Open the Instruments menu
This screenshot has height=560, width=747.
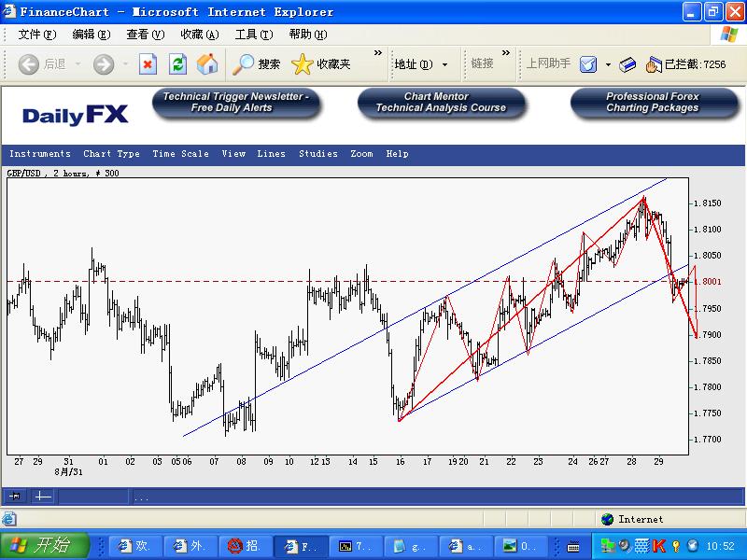(39, 154)
